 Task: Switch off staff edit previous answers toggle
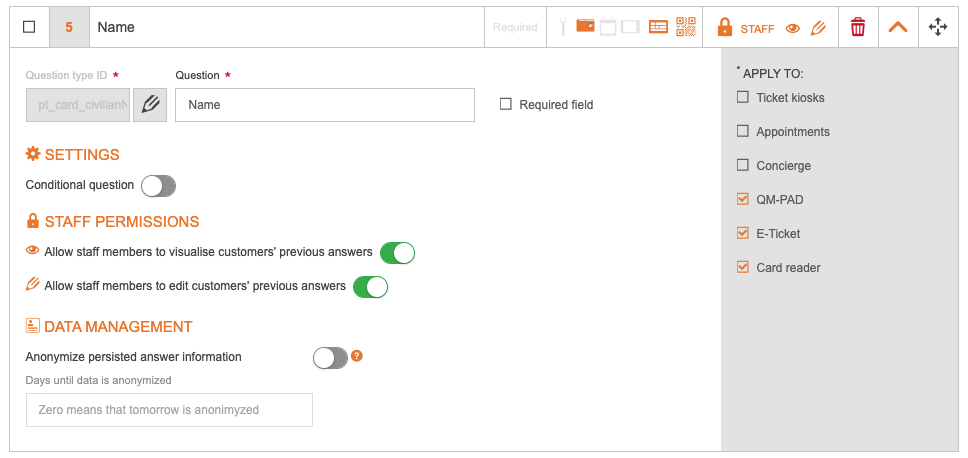coord(370,287)
